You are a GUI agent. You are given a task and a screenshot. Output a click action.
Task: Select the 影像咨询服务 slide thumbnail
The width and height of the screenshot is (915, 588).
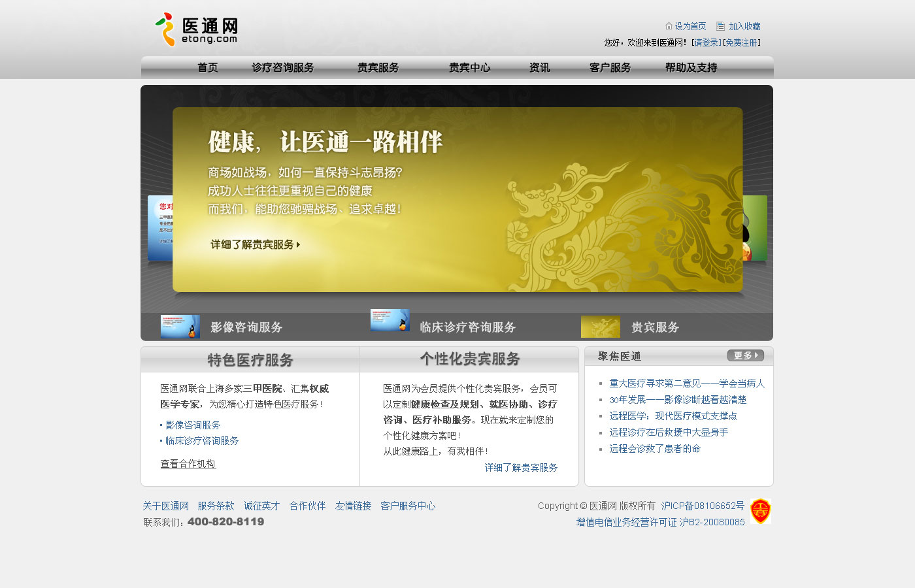click(x=180, y=327)
